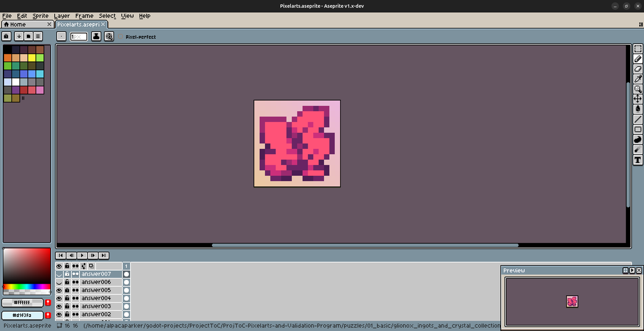644x331 pixels.
Task: Click the foreground color warning icon
Action: coord(48,303)
